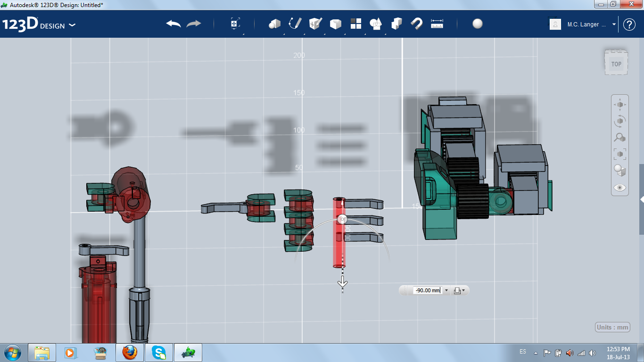644x362 pixels.
Task: Activate the Snap magnet tool
Action: coord(417,24)
